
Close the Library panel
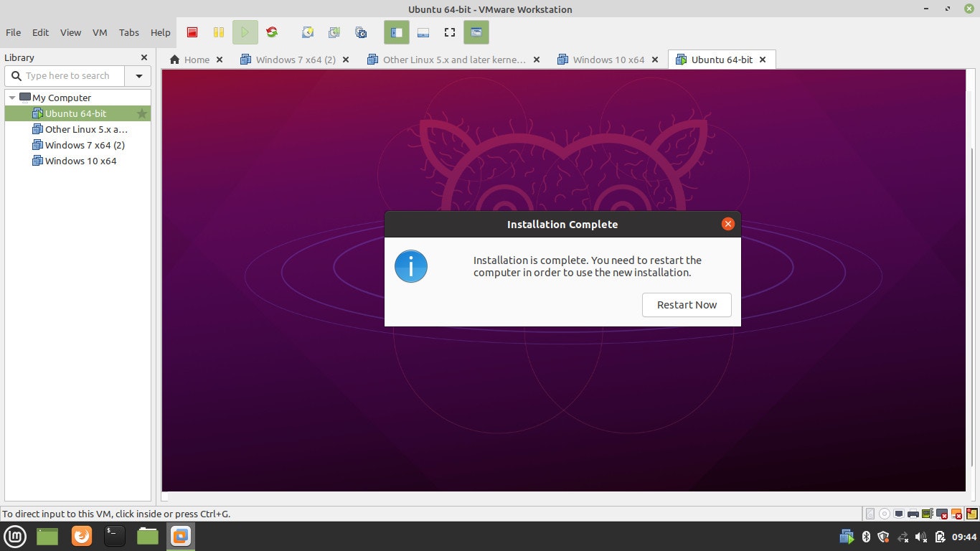point(144,57)
